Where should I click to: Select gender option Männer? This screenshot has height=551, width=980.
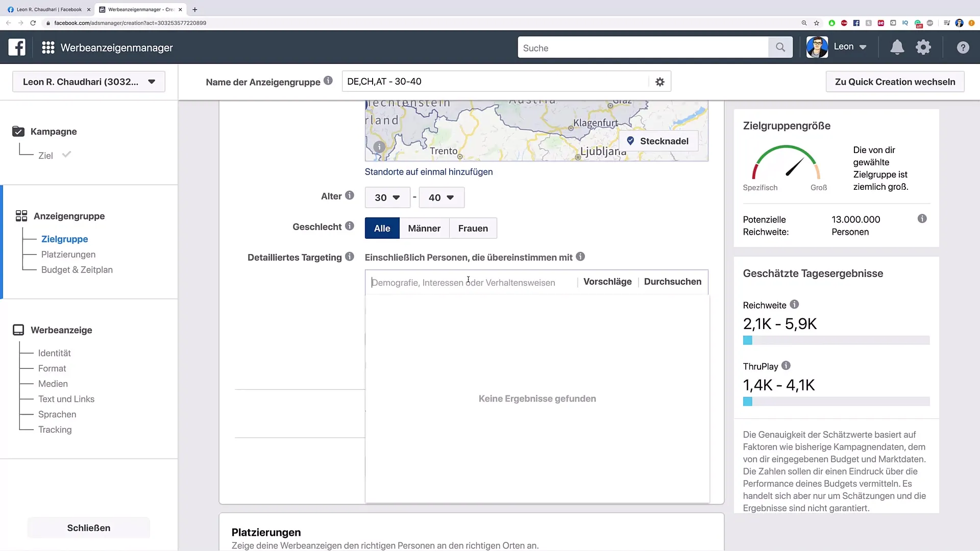coord(424,228)
